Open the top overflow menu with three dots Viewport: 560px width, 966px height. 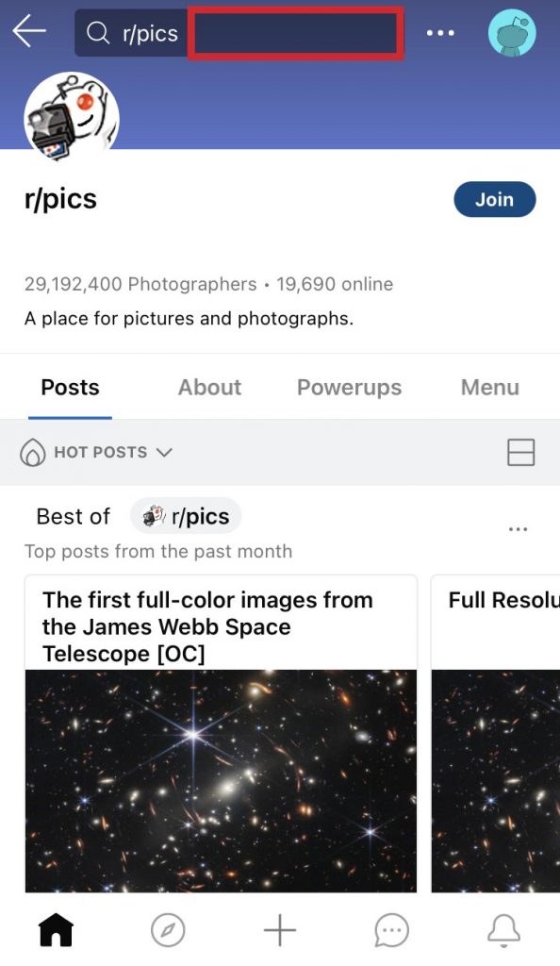[441, 33]
